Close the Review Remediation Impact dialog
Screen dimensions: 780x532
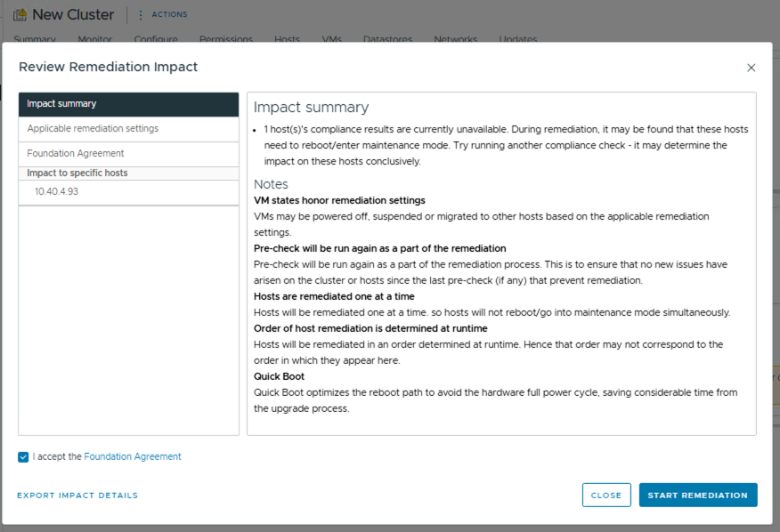tap(751, 68)
